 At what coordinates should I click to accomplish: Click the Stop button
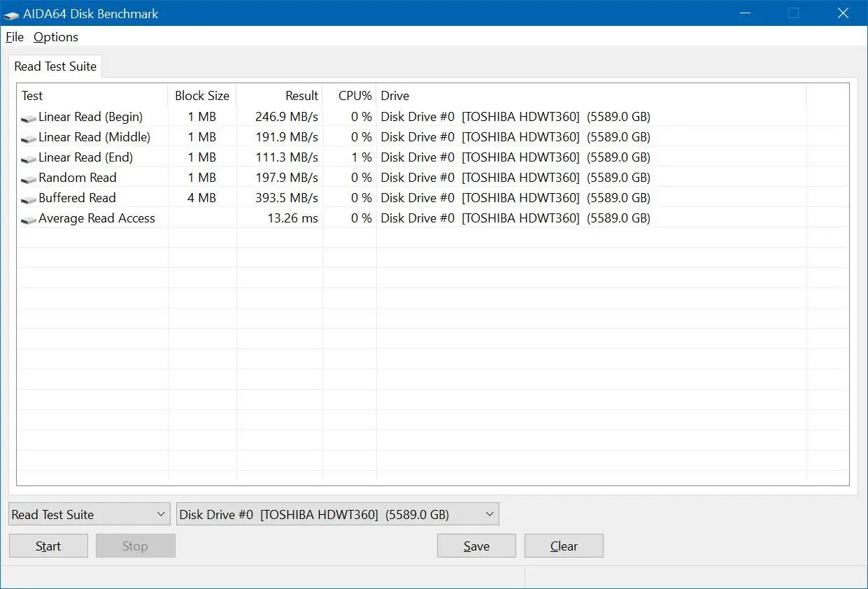(135, 546)
